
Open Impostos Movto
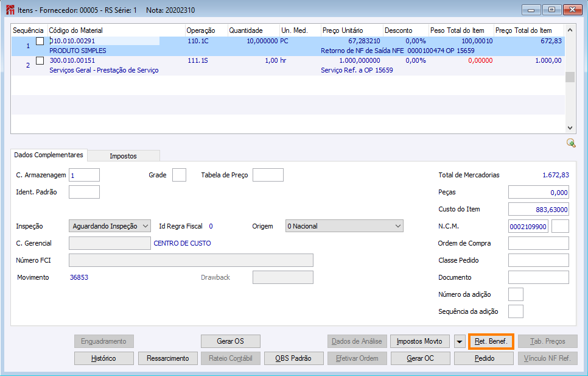(x=419, y=341)
